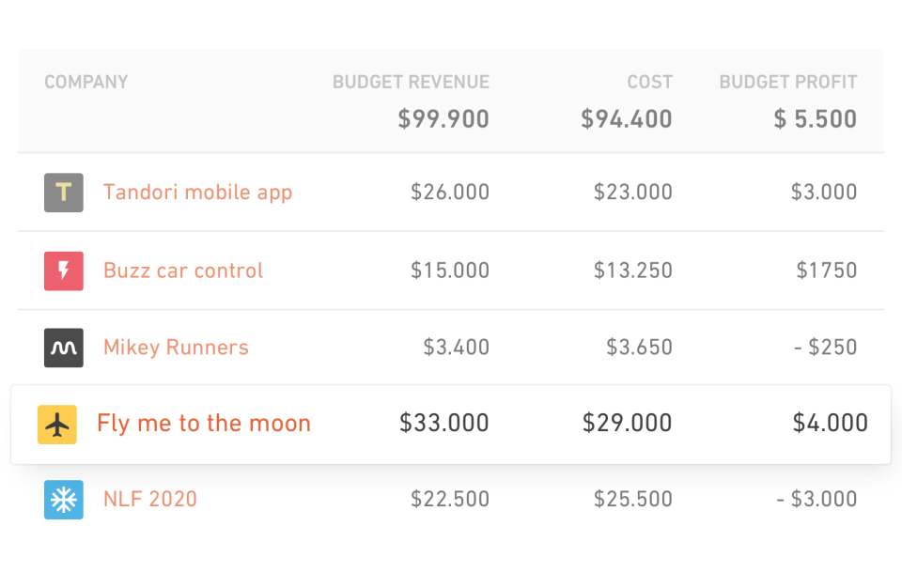The image size is (902, 588).
Task: Open the Buzz car control project
Action: 183,271
